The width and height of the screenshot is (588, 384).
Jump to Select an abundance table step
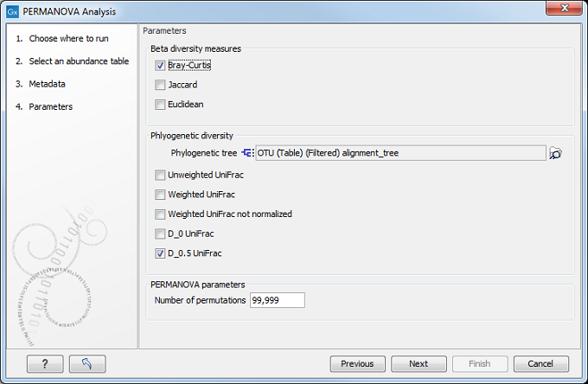pyautogui.click(x=78, y=61)
